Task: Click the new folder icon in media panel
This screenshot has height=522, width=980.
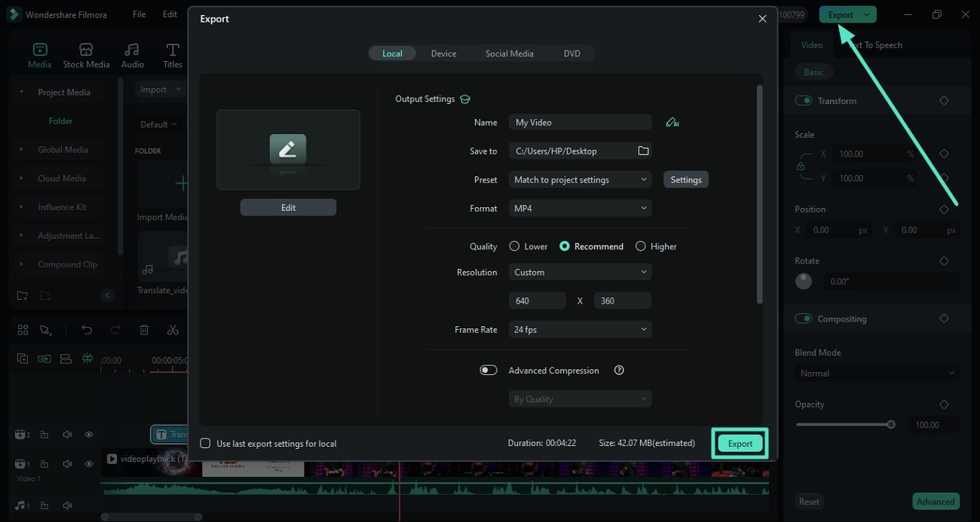Action: (x=23, y=295)
